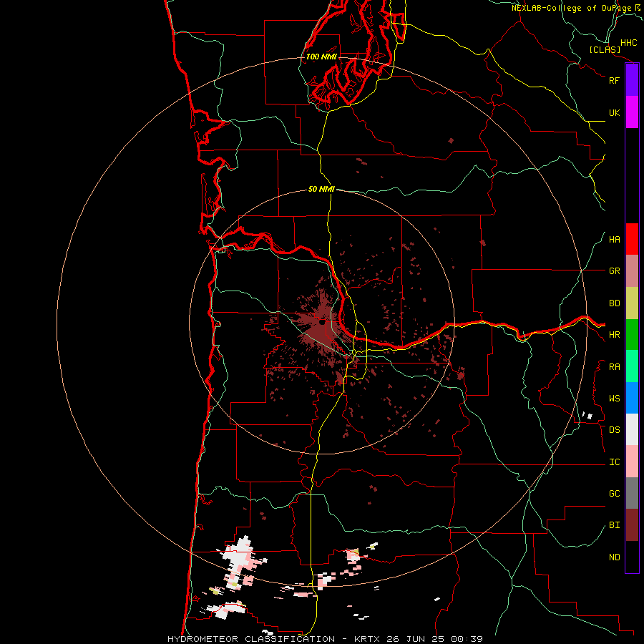Viewport: 644px width, 644px height.
Task: Pick the HR green legend swatch
Action: (632, 335)
